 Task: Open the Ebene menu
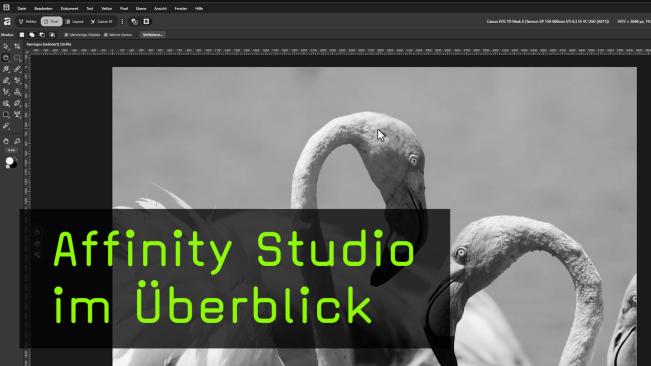coord(141,8)
